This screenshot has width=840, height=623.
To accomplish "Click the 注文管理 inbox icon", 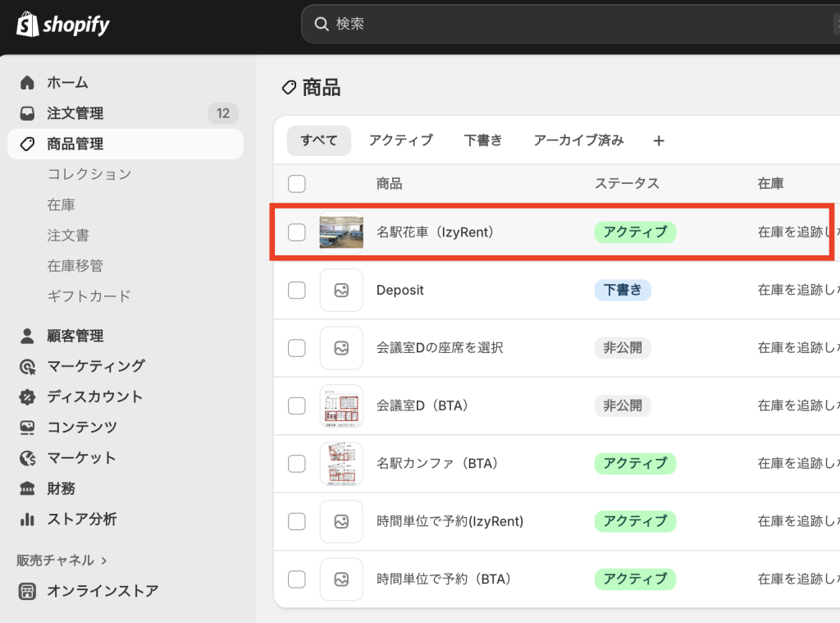I will coord(28,113).
